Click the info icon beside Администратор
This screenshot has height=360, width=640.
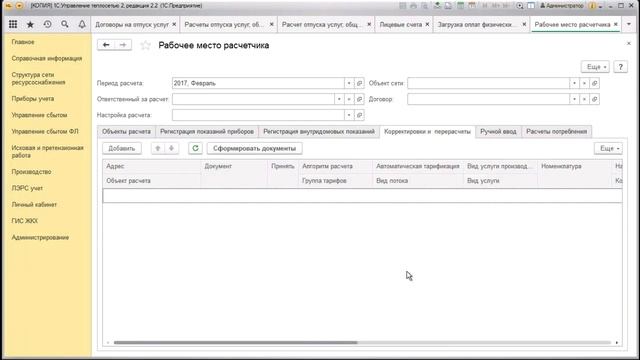point(592,6)
